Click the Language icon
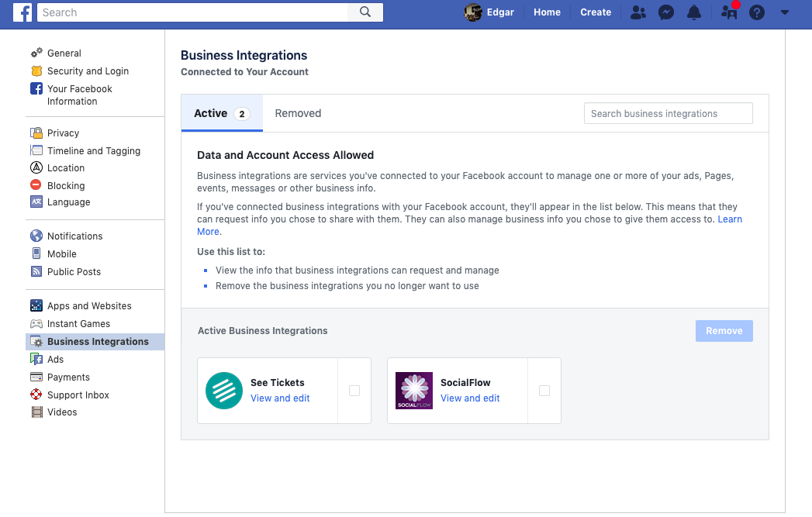812x517 pixels. point(36,202)
